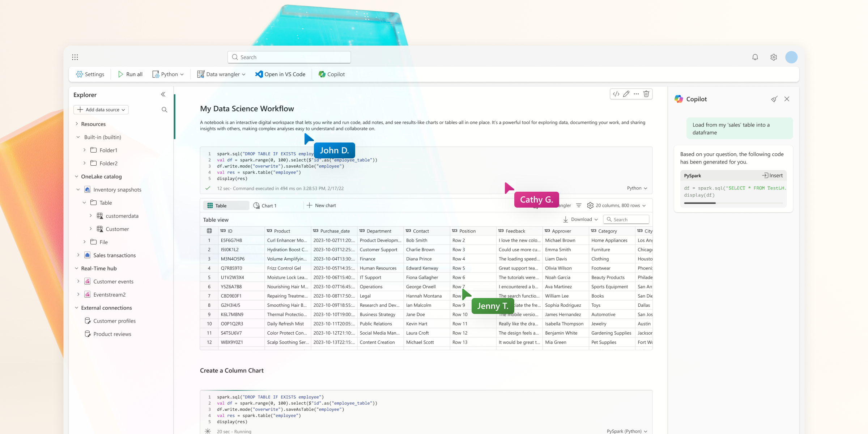The height and width of the screenshot is (434, 868).
Task: Open the Add data source dropdown
Action: pos(101,110)
